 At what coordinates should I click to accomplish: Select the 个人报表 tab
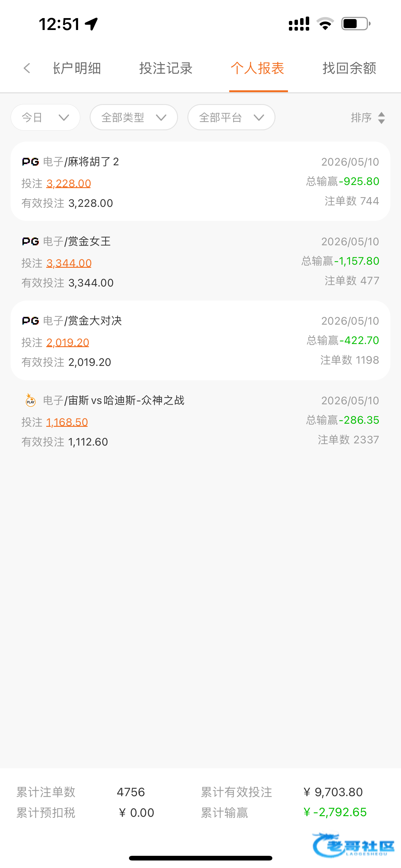[x=258, y=68]
